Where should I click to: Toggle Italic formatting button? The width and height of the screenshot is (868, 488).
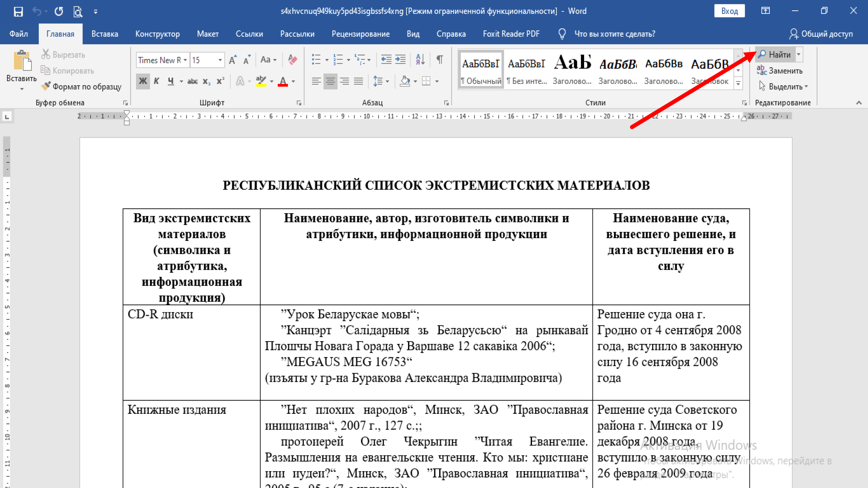coord(156,81)
